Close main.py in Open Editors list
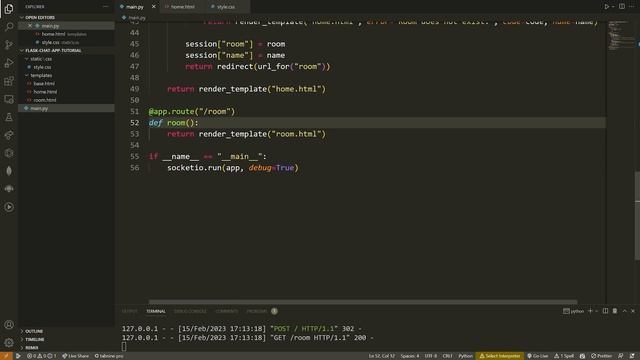This screenshot has width=640, height=360. 30,26
